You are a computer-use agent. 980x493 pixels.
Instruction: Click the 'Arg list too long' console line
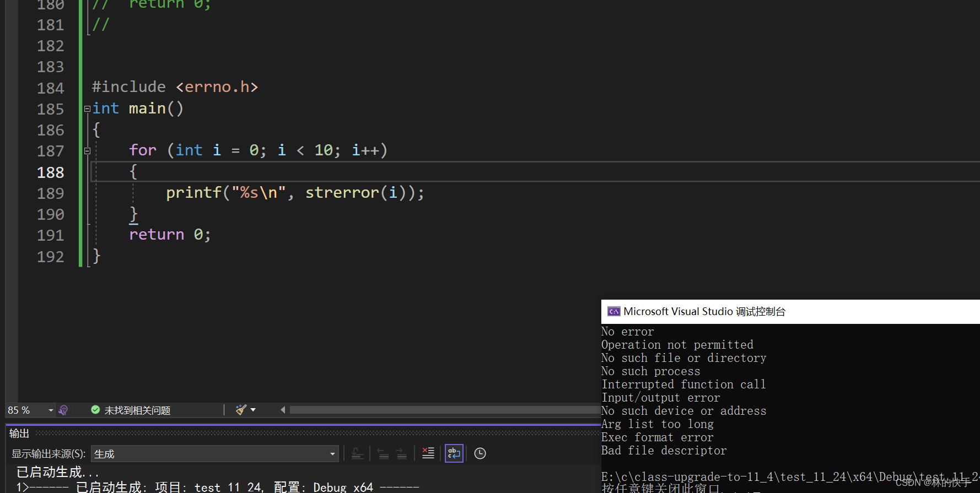pyautogui.click(x=657, y=424)
